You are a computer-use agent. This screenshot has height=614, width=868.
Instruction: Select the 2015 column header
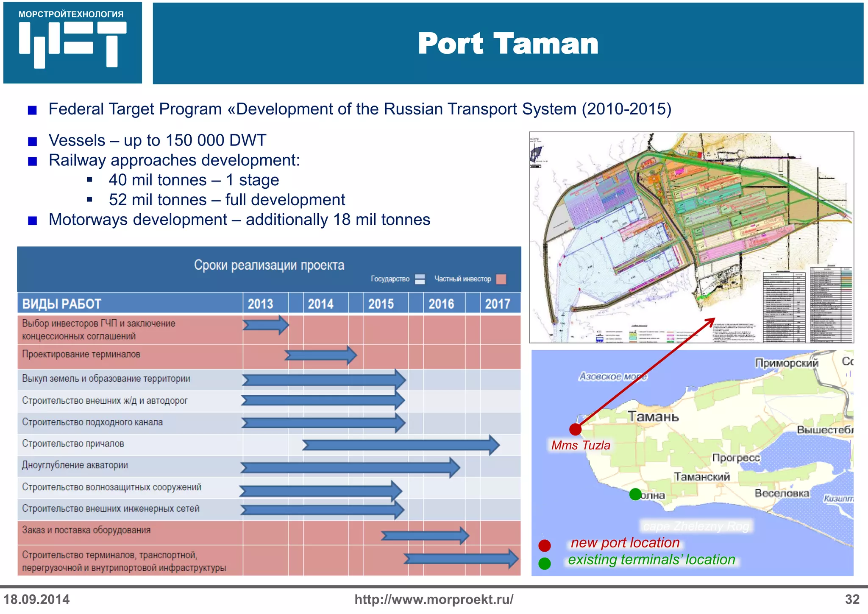pyautogui.click(x=381, y=304)
